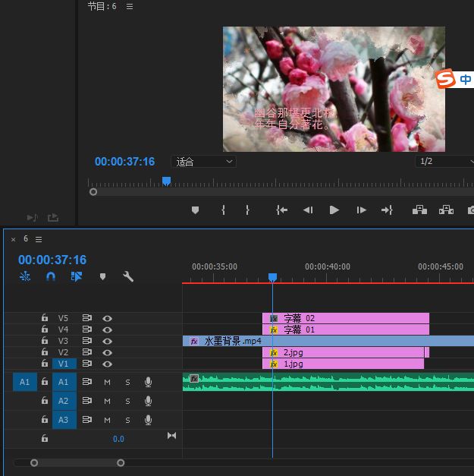
Task: Click the Lift button
Action: tap(419, 210)
